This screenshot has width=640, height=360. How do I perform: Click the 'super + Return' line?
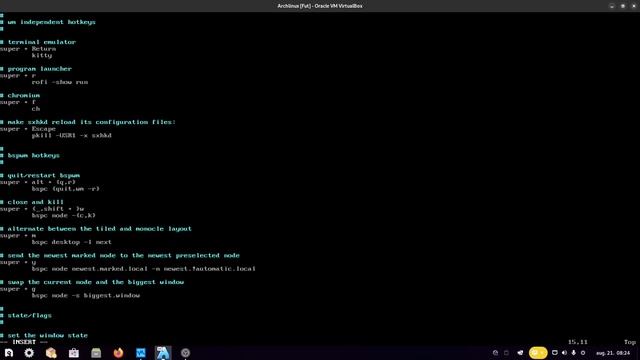click(x=28, y=49)
